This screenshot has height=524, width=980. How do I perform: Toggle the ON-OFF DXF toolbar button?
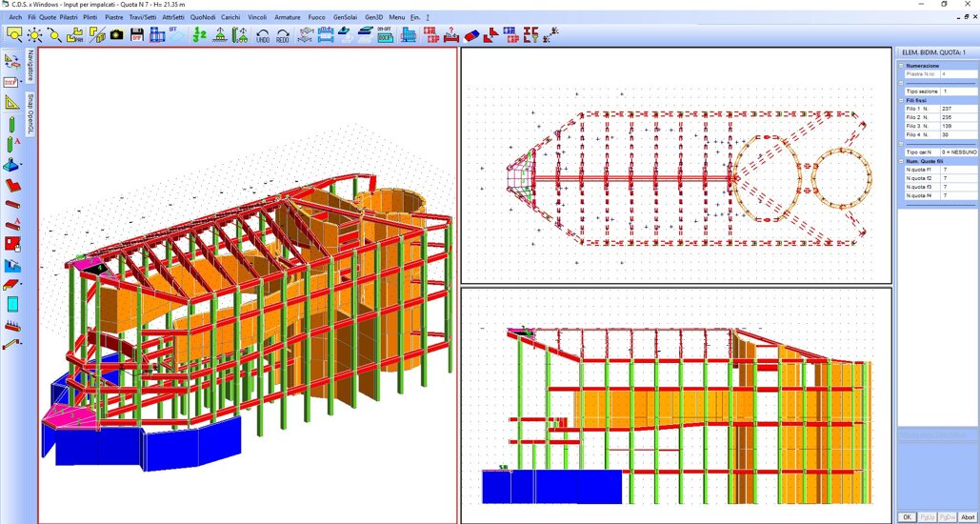click(x=385, y=35)
